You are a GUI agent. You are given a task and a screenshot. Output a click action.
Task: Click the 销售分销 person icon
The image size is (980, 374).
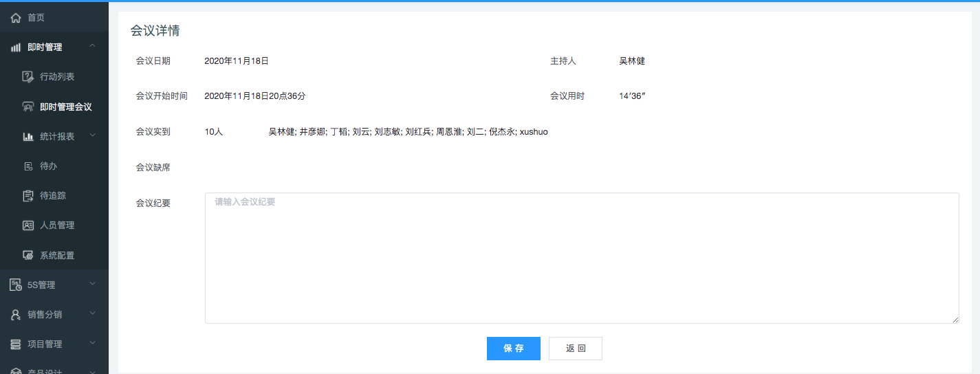click(x=16, y=314)
